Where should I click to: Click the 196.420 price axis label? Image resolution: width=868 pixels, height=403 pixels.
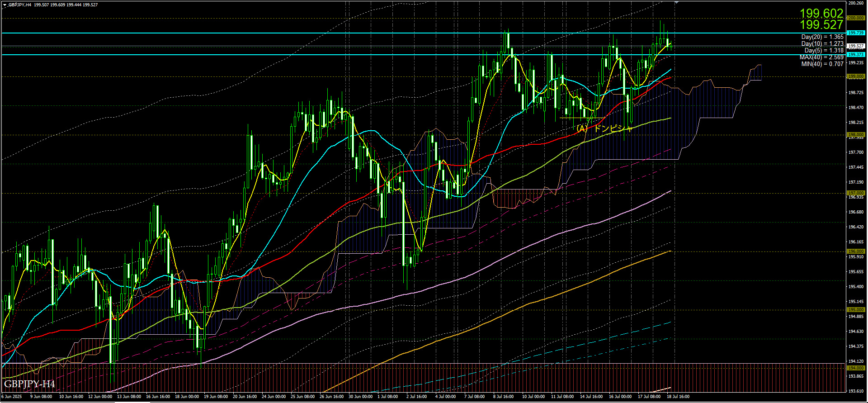[x=856, y=227]
